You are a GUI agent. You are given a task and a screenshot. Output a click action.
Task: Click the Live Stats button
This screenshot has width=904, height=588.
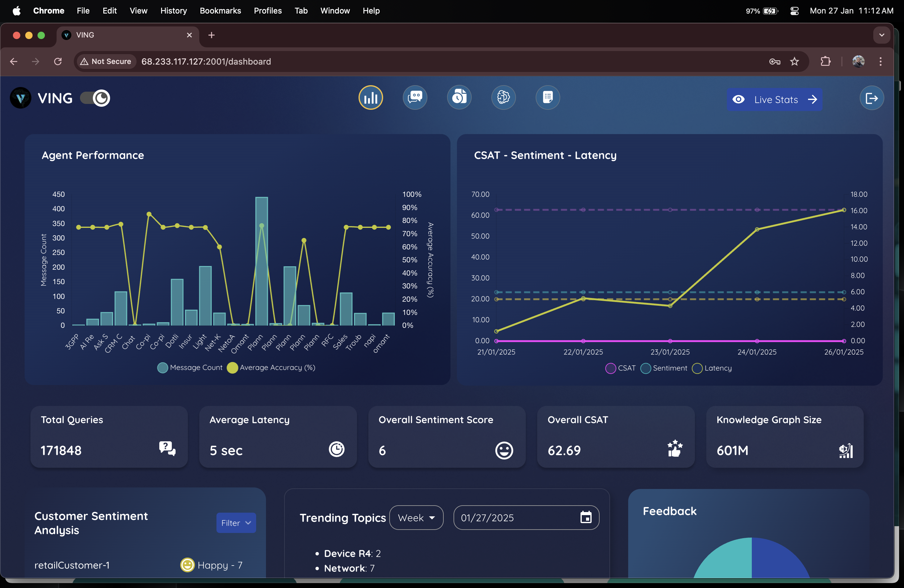point(774,100)
